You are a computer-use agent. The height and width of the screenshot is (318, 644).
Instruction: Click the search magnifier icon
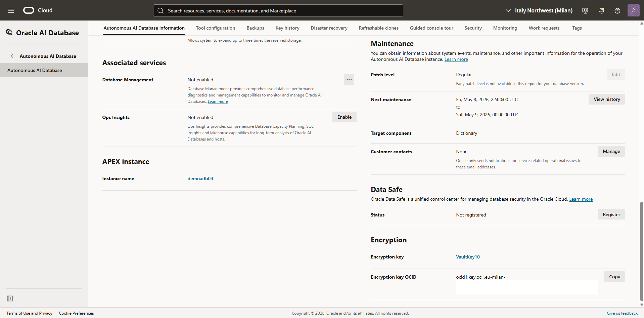[160, 11]
